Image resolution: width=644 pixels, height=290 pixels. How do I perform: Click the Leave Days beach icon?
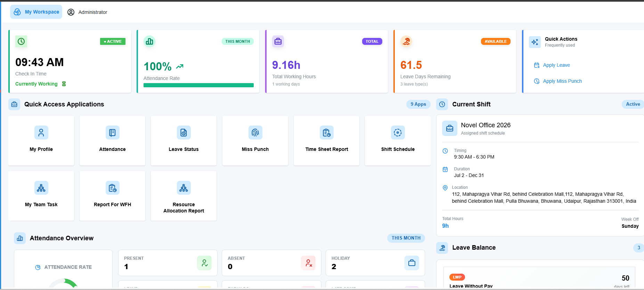point(406,41)
